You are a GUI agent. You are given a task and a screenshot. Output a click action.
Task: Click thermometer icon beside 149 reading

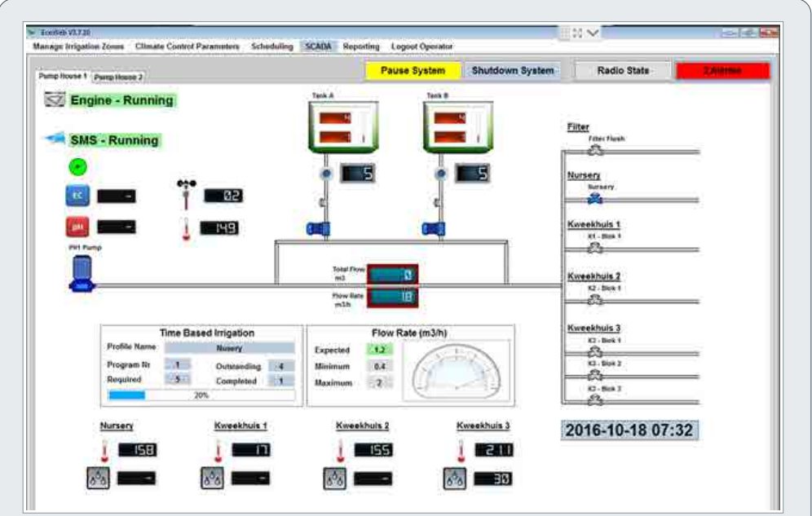coord(186,229)
